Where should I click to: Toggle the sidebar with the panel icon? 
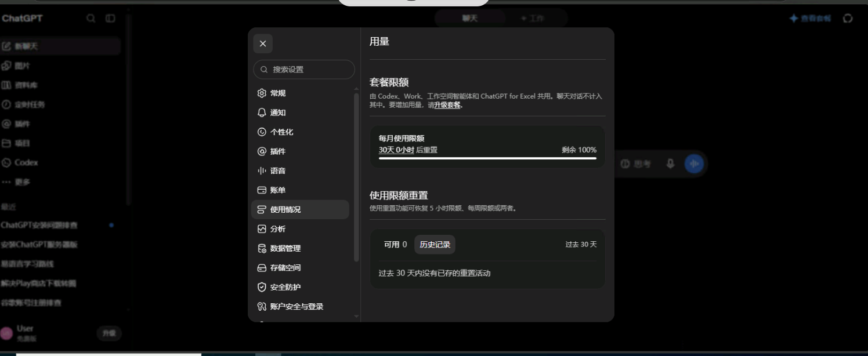[x=110, y=19]
